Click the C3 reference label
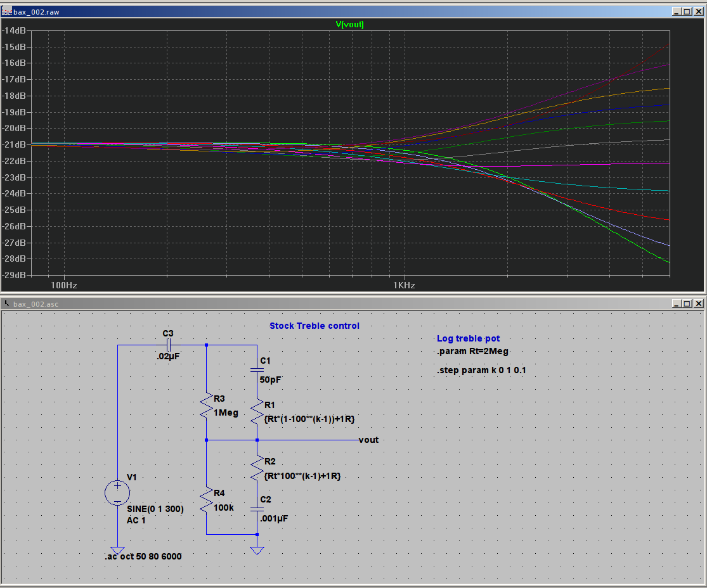This screenshot has height=588, width=707. (x=168, y=333)
